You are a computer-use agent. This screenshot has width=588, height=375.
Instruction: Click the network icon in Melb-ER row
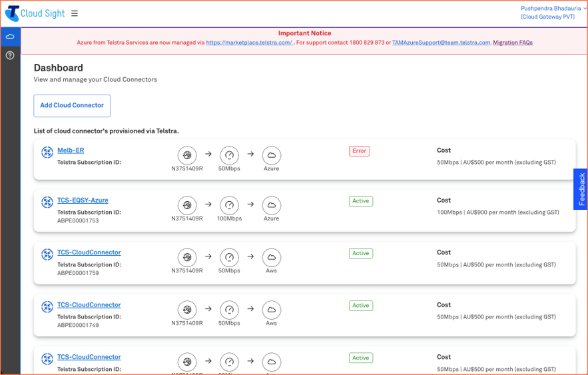point(187,155)
